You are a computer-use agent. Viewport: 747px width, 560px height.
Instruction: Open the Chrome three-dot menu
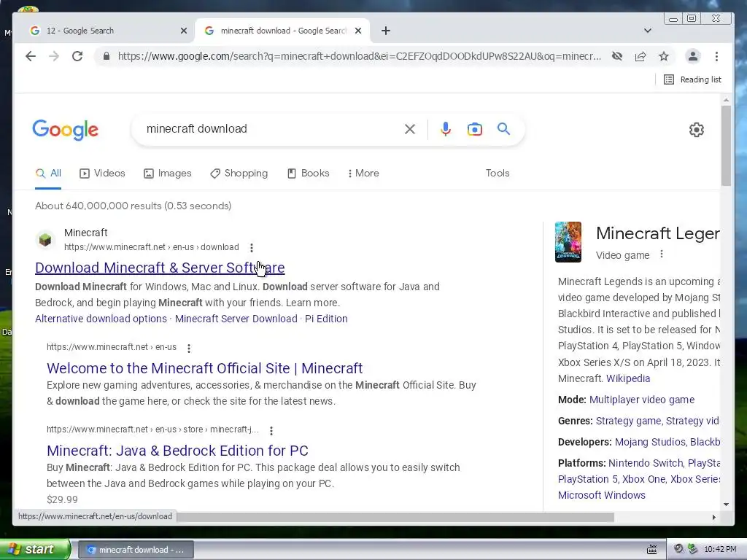click(x=716, y=56)
